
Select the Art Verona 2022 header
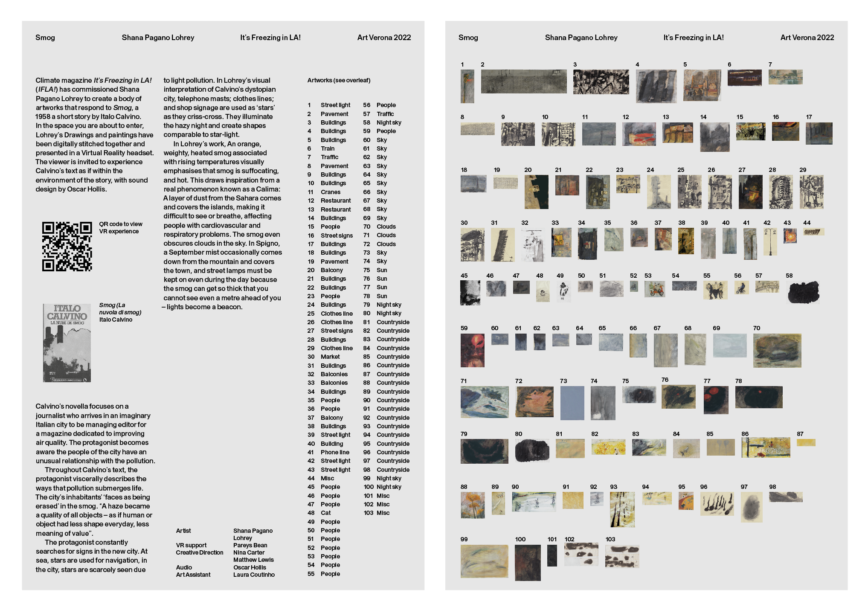pos(383,38)
